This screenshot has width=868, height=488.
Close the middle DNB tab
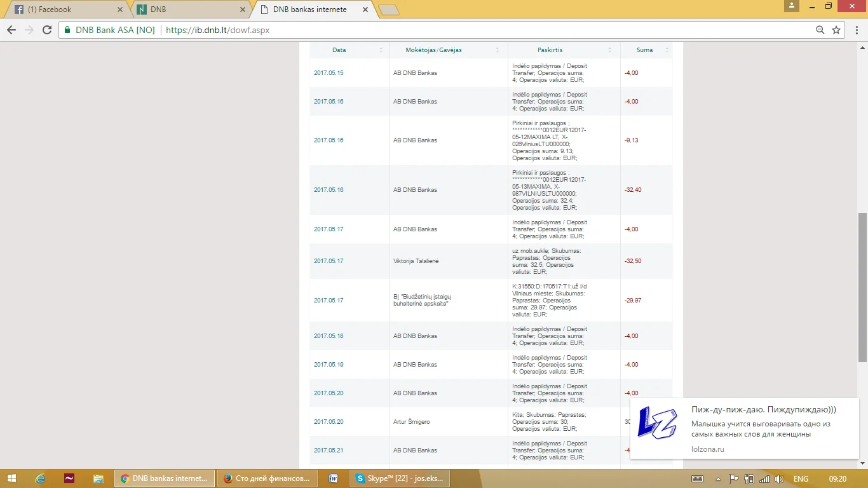[x=242, y=10]
